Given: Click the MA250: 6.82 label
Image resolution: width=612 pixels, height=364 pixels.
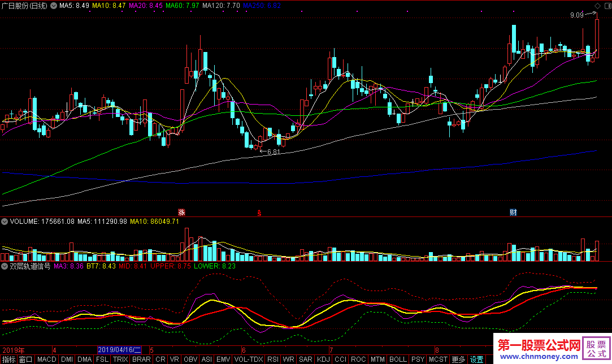Looking at the screenshot, I should [x=262, y=6].
